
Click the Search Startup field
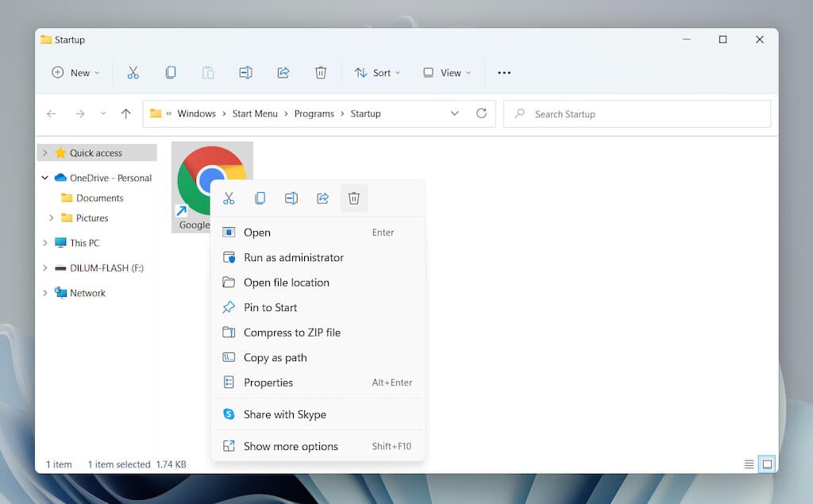(637, 113)
